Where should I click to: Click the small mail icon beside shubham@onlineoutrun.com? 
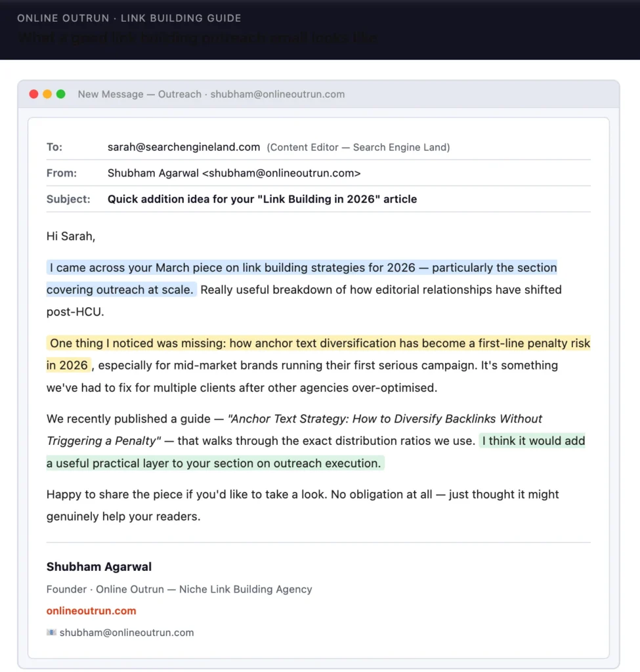(52, 632)
